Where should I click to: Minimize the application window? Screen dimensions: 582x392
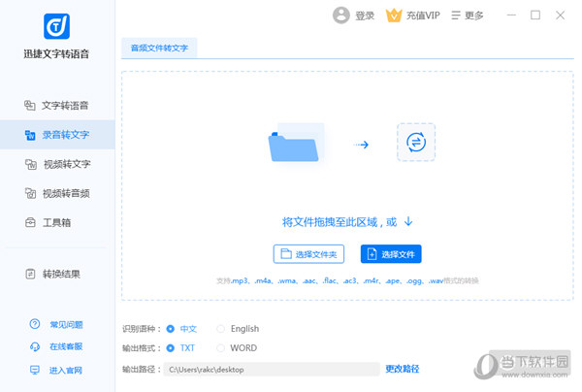[511, 16]
